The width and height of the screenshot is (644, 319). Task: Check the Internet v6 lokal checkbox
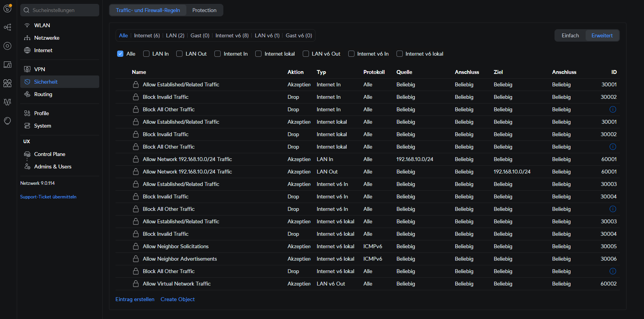click(x=400, y=54)
